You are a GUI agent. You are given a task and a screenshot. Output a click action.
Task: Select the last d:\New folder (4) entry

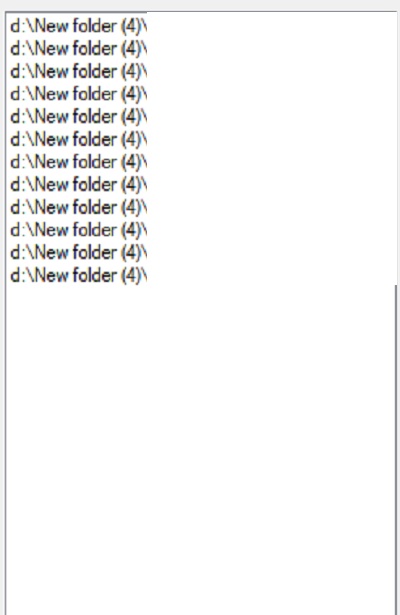(78, 275)
